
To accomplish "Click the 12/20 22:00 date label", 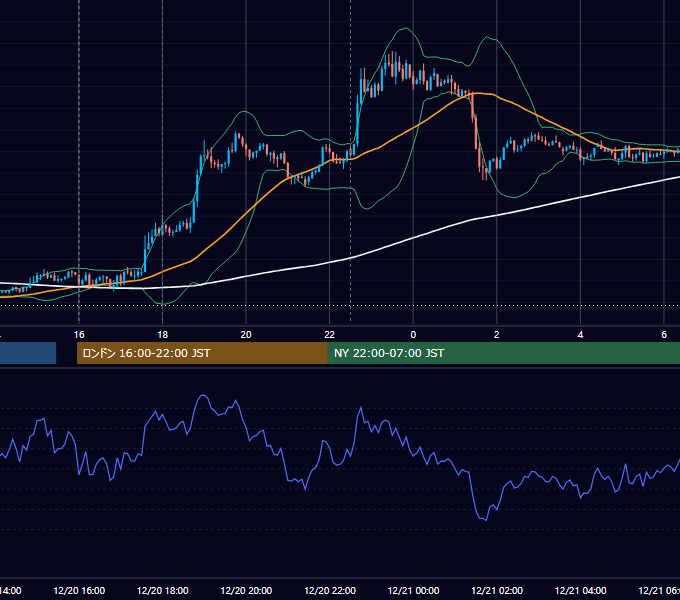I will click(x=330, y=591).
